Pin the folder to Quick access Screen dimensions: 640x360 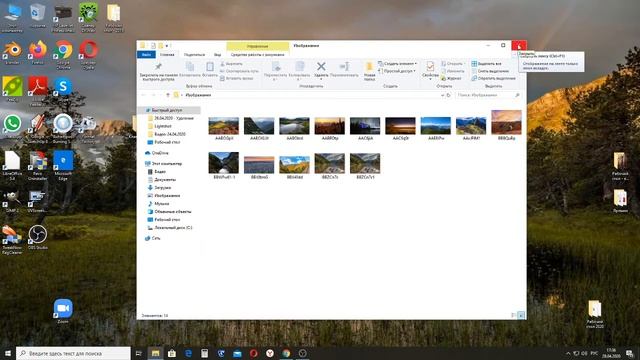pyautogui.click(x=158, y=71)
